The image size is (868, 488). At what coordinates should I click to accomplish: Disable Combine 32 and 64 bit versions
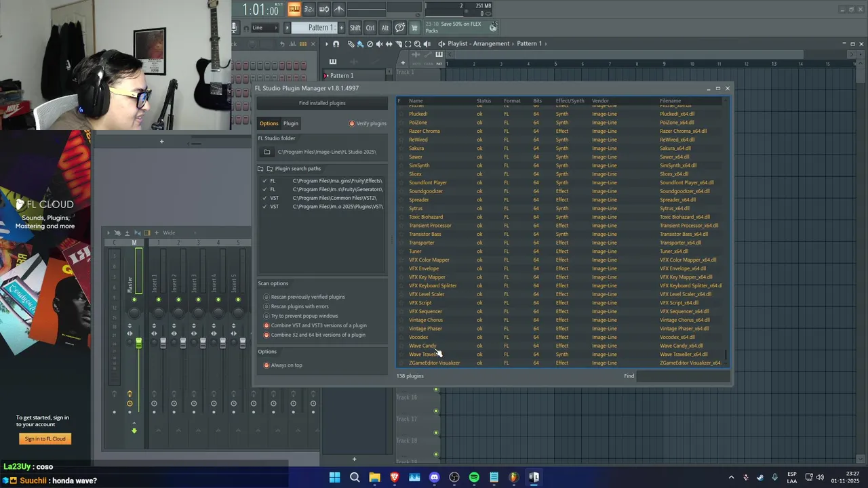(x=267, y=335)
